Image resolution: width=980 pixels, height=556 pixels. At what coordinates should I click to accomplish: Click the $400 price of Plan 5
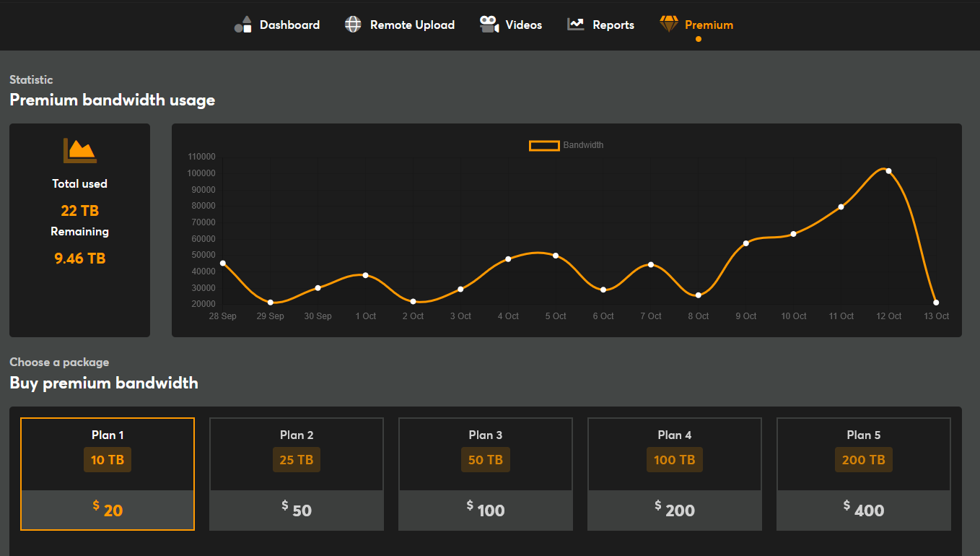[x=864, y=510]
